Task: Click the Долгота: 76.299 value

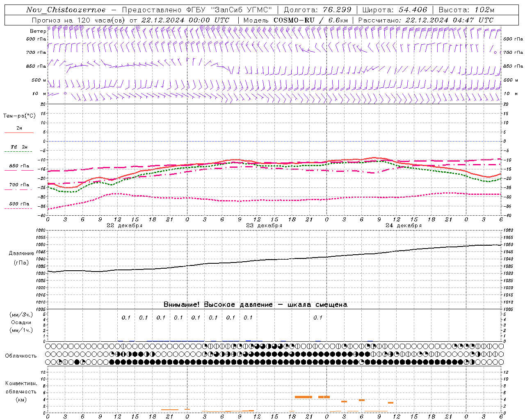Action: pos(317,10)
